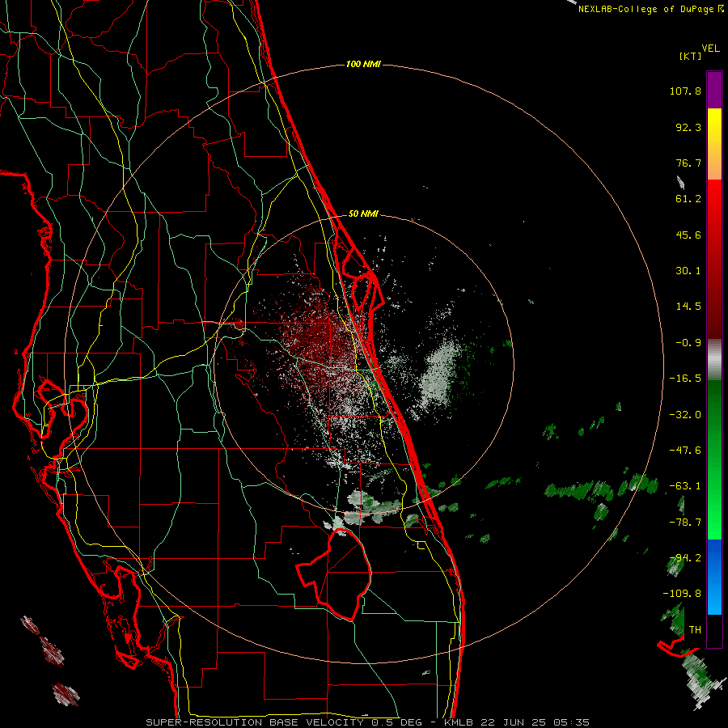Select the 61.2 value on velocity scale
The height and width of the screenshot is (728, 728).
tap(688, 199)
